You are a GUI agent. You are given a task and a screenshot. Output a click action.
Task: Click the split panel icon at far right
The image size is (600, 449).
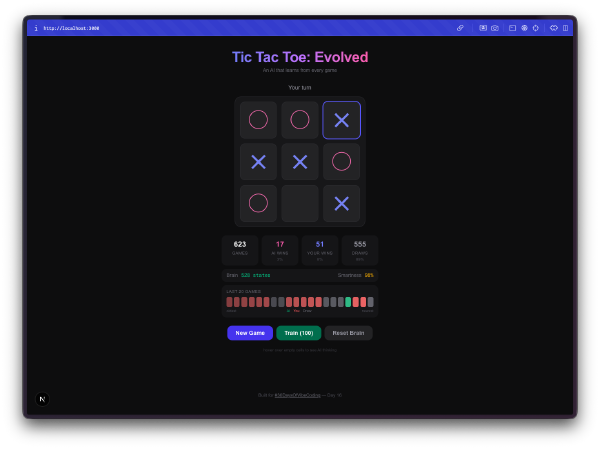tap(565, 28)
